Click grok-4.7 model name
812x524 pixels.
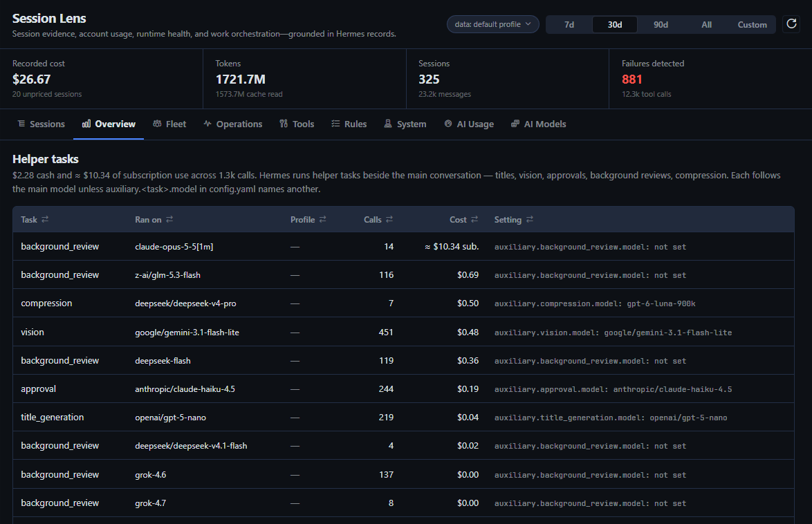(150, 503)
